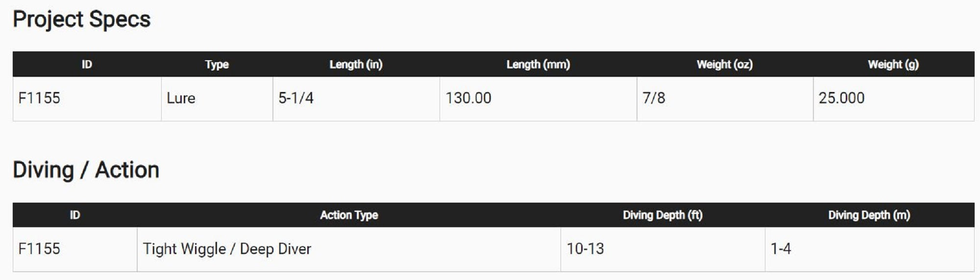Select the 130.00 length cell

coord(468,98)
